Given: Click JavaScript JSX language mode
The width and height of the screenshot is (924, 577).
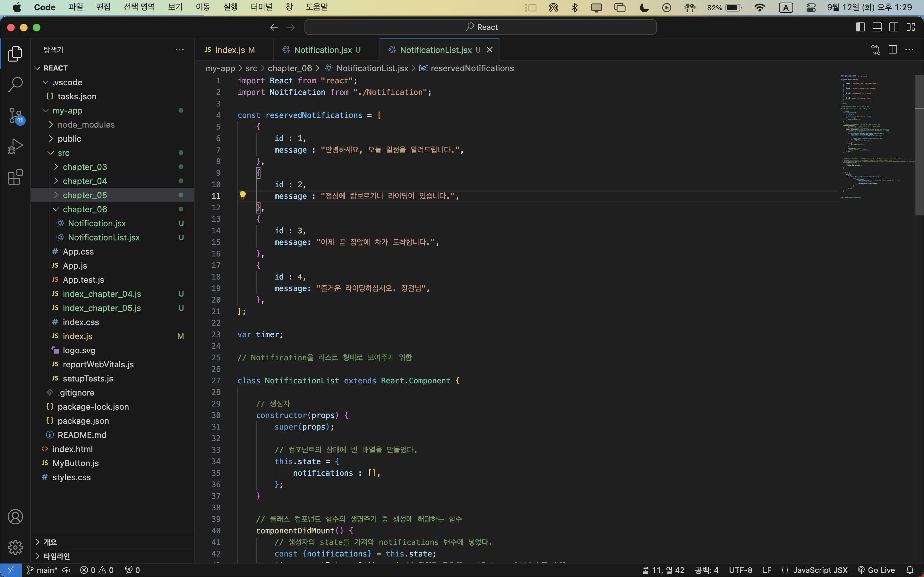Looking at the screenshot, I should tap(820, 570).
